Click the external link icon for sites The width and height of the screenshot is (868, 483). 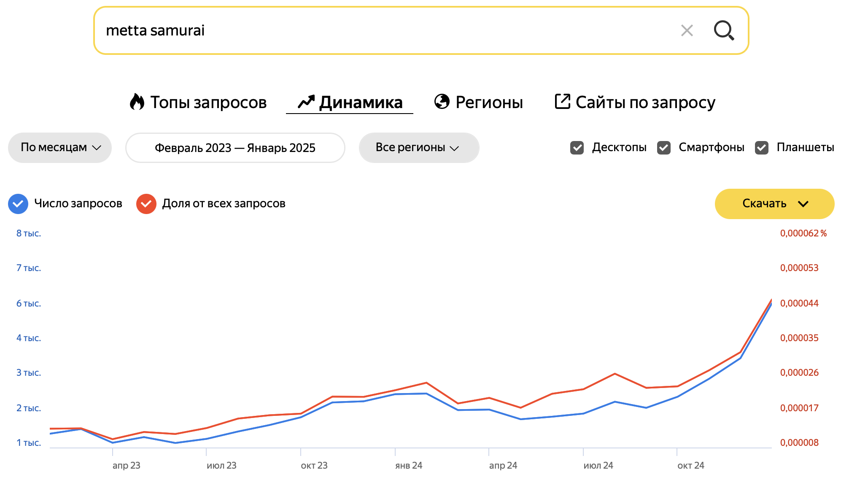click(x=563, y=102)
